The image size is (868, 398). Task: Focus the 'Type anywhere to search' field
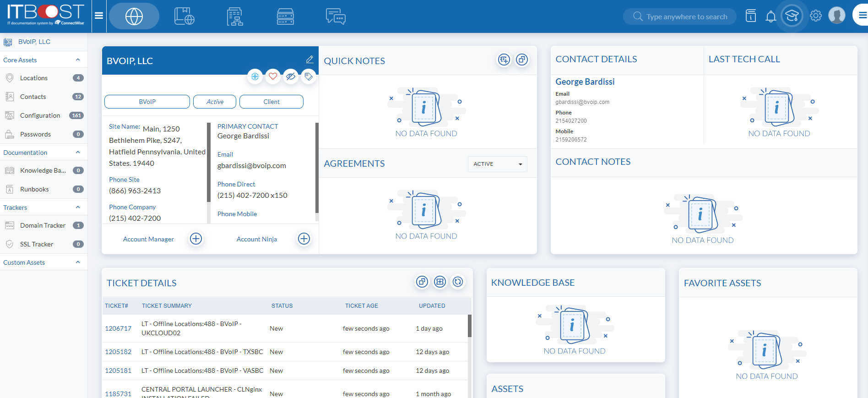(x=680, y=16)
